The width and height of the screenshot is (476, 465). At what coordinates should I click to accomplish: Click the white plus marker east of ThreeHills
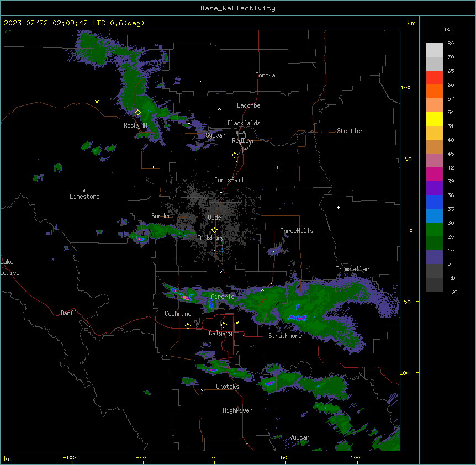click(338, 207)
